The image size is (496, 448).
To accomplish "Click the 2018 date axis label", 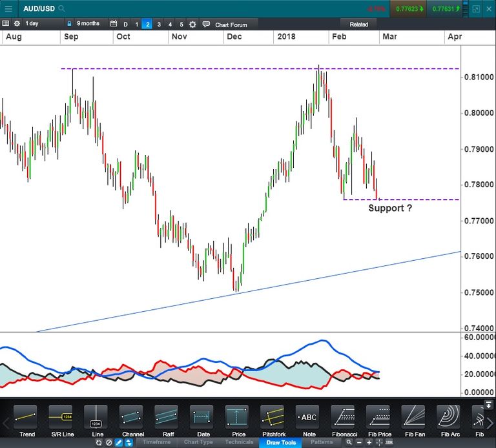I will [286, 36].
